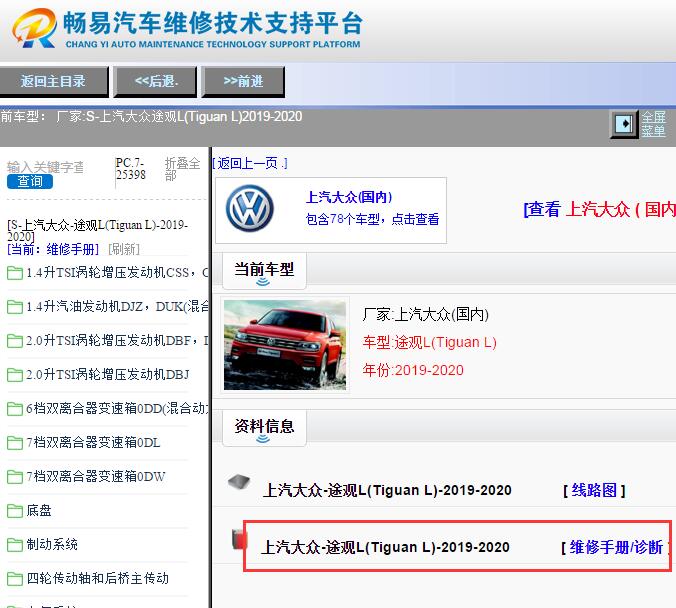Expand 制动系统 tree item

click(x=52, y=545)
